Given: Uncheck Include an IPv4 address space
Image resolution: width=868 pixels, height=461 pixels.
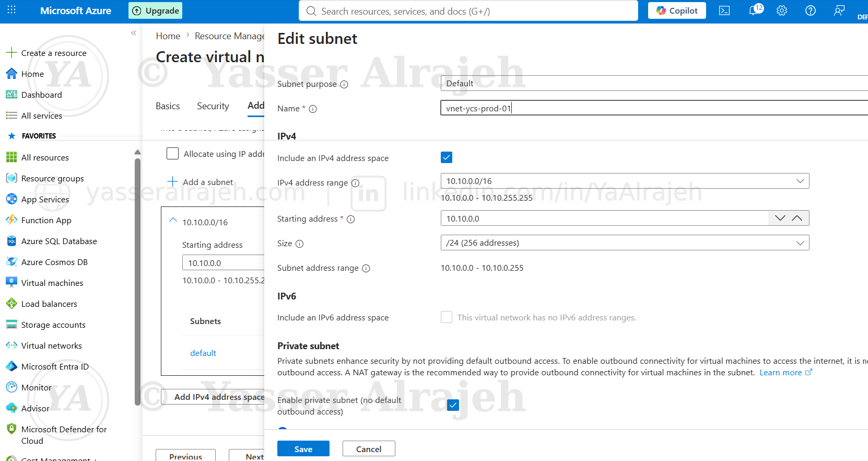Looking at the screenshot, I should 447,157.
